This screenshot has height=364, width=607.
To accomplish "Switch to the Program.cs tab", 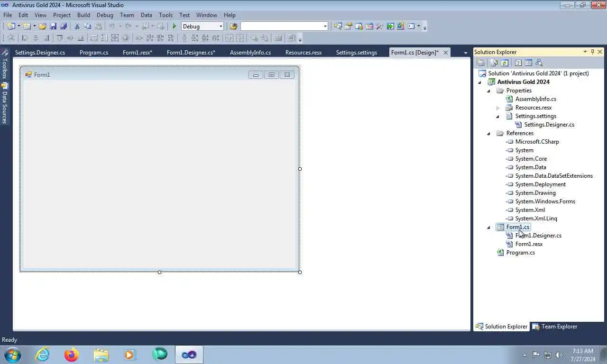I will [94, 53].
